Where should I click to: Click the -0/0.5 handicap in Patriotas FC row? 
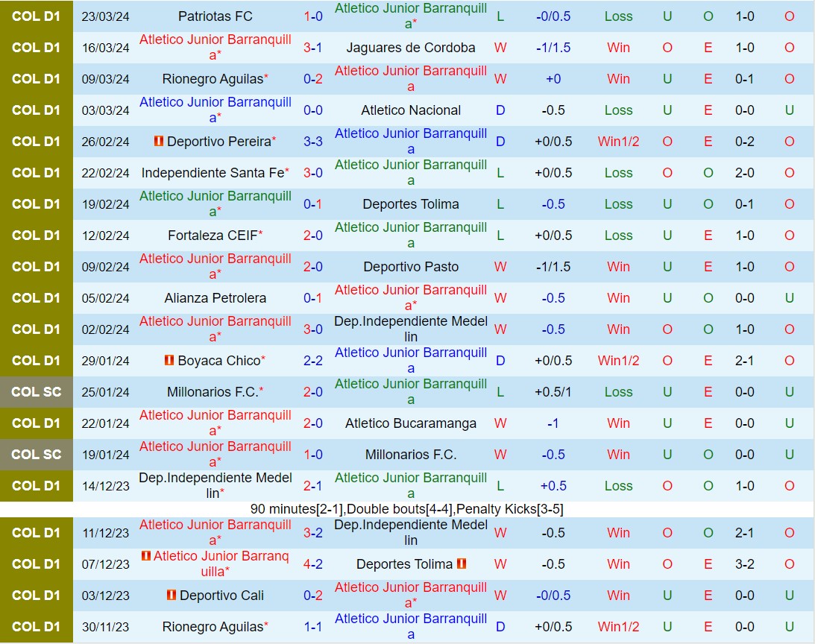553,16
